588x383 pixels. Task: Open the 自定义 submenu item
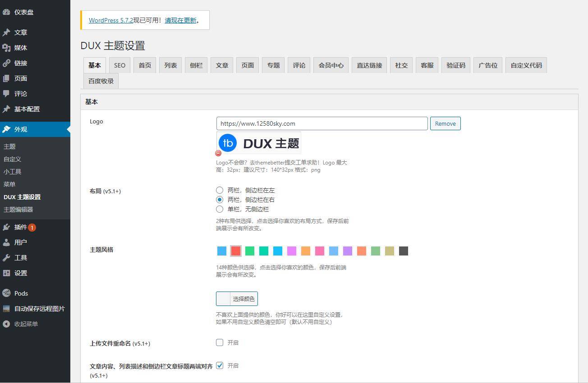13,159
